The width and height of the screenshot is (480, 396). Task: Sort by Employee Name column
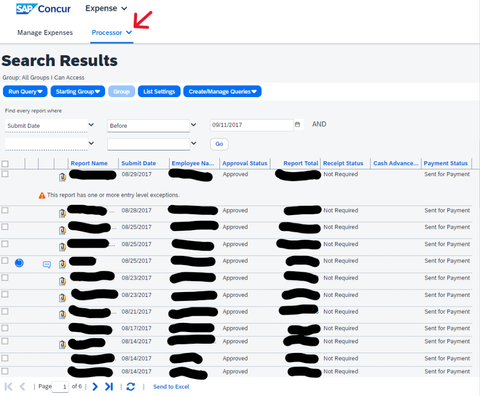coord(193,163)
